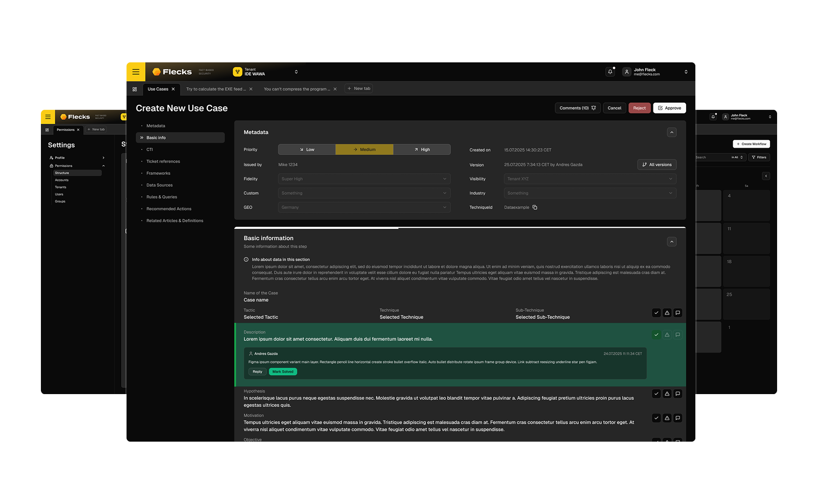The height and width of the screenshot is (504, 818).
Task: Tick the checkmark on Description row
Action: (656, 335)
